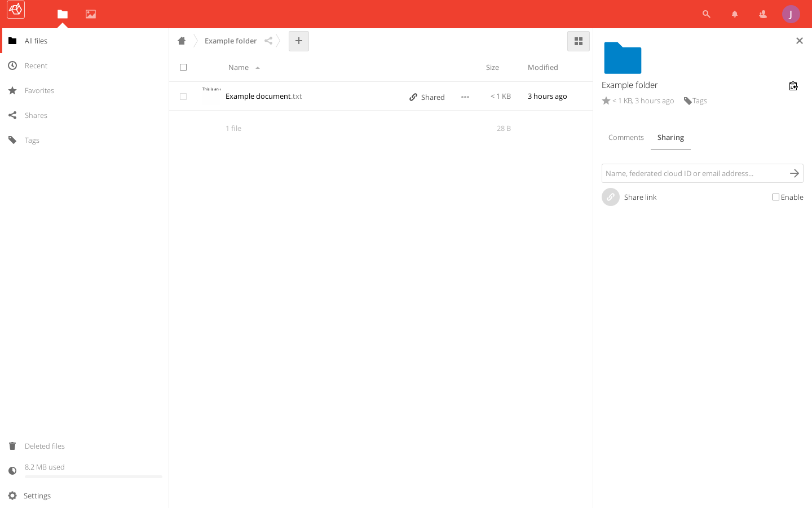Click the copy clipboard icon in details panel
The image size is (812, 508).
pyautogui.click(x=793, y=86)
